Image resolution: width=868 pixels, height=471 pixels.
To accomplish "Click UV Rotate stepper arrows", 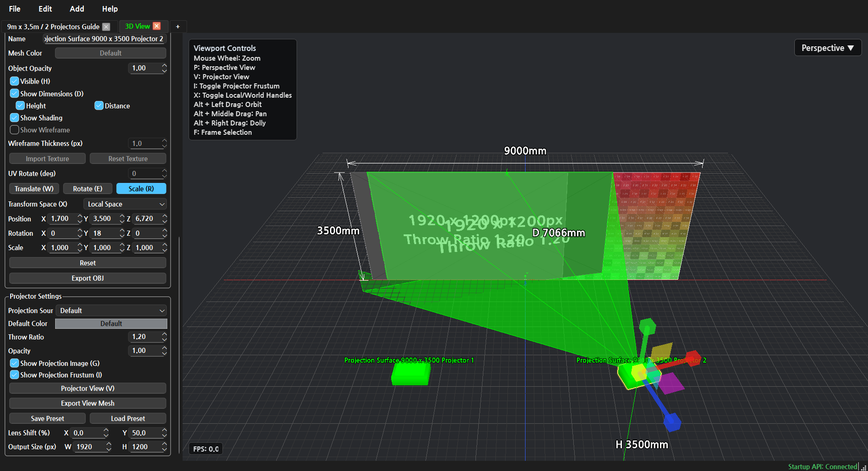I will click(x=164, y=174).
